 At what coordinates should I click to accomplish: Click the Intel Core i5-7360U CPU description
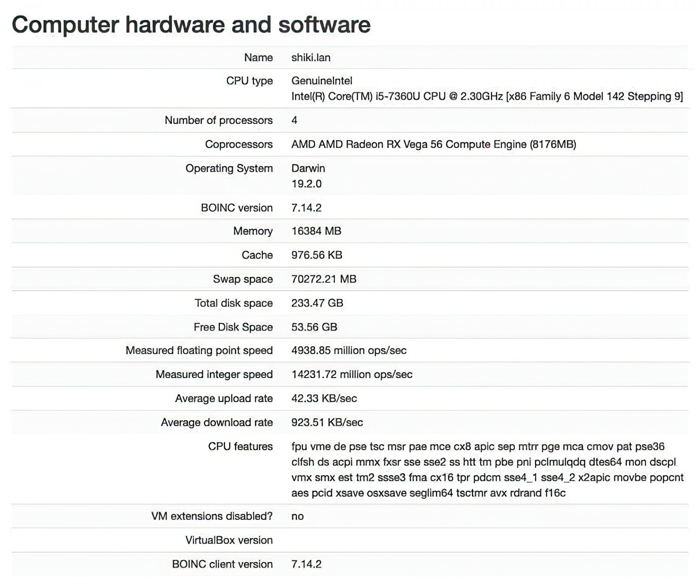(x=487, y=96)
